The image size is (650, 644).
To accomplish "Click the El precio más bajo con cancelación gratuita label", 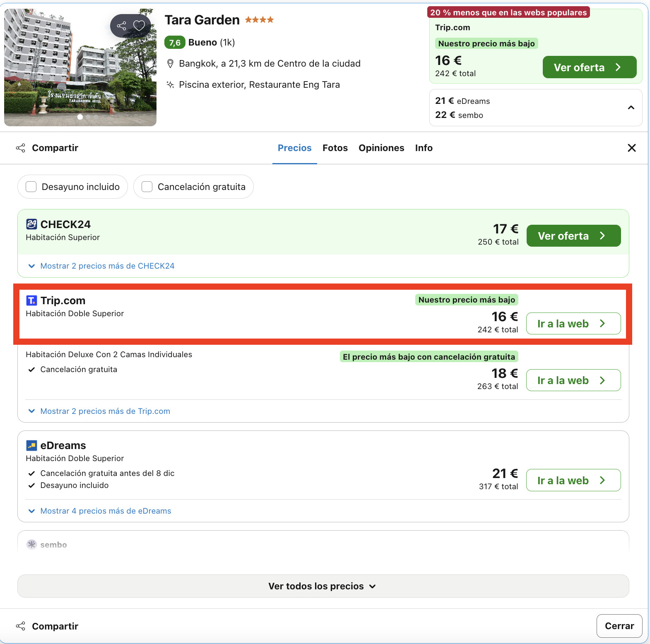I will (x=429, y=357).
